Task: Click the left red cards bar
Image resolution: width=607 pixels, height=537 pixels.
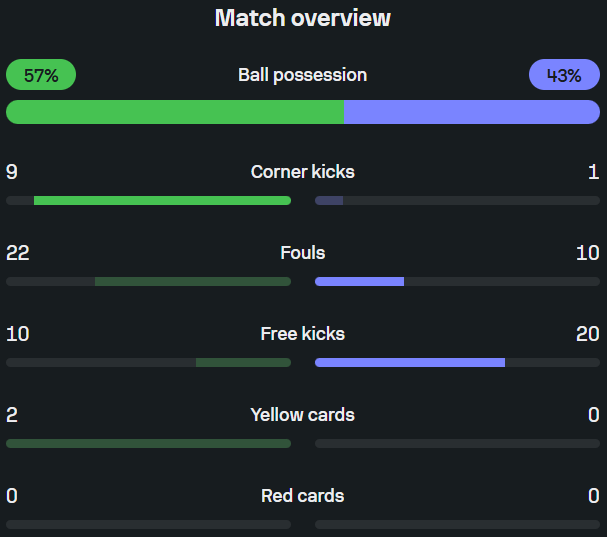Action: click(x=149, y=525)
